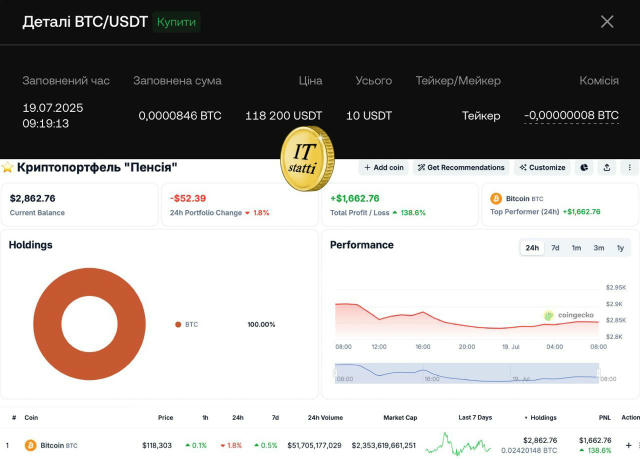The height and width of the screenshot is (459, 640).
Task: Click the filled time 19.07.2025 09:19:13
Action: [x=53, y=115]
